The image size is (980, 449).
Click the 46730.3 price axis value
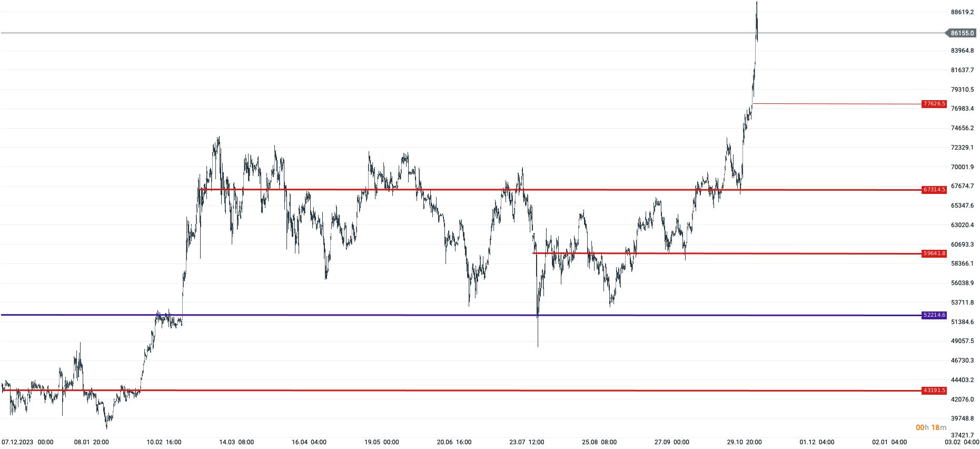point(962,360)
